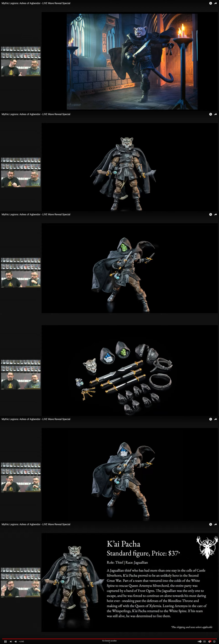Click video title above the blue-faced hooded figure
219x644 pixels.
[36, 419]
